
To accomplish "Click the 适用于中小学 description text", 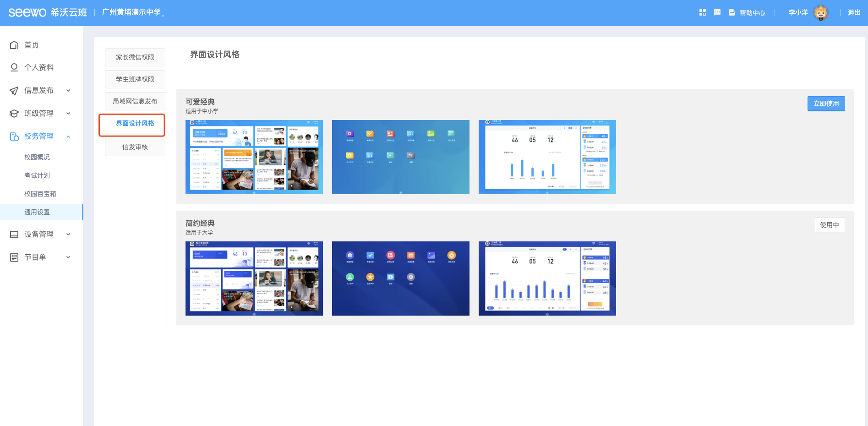I will point(202,111).
